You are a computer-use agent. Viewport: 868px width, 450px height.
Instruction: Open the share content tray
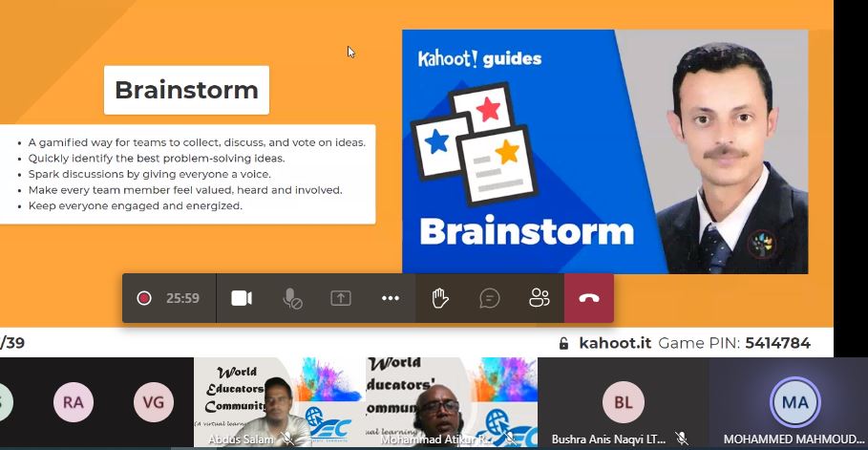tap(341, 298)
